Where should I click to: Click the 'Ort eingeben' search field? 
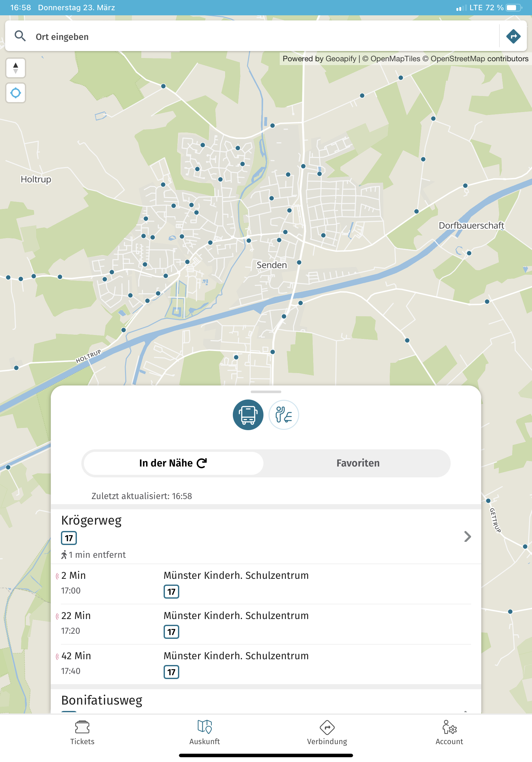coord(252,36)
